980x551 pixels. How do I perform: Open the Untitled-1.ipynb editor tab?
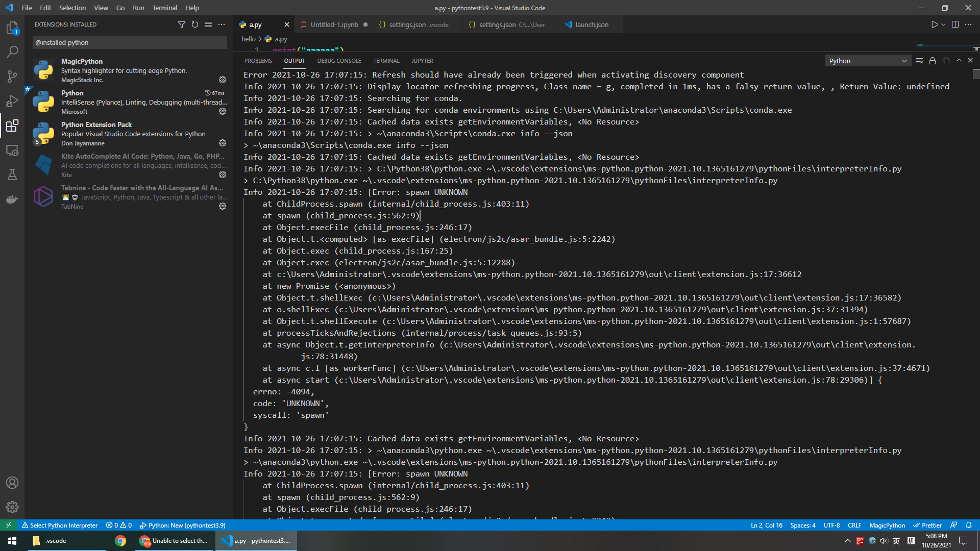334,24
